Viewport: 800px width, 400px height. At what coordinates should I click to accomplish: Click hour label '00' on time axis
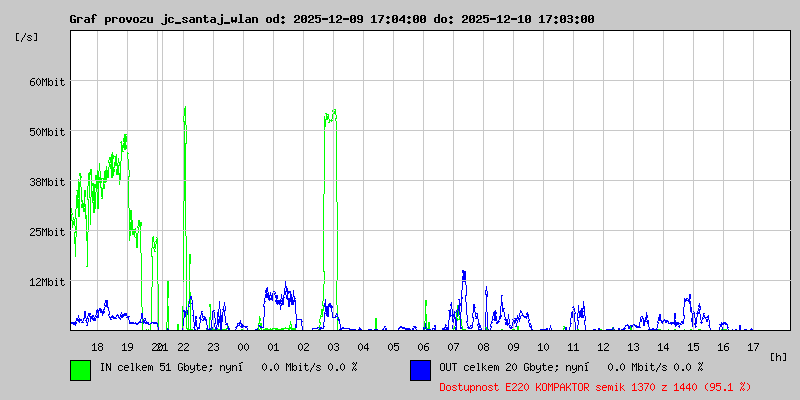click(243, 347)
